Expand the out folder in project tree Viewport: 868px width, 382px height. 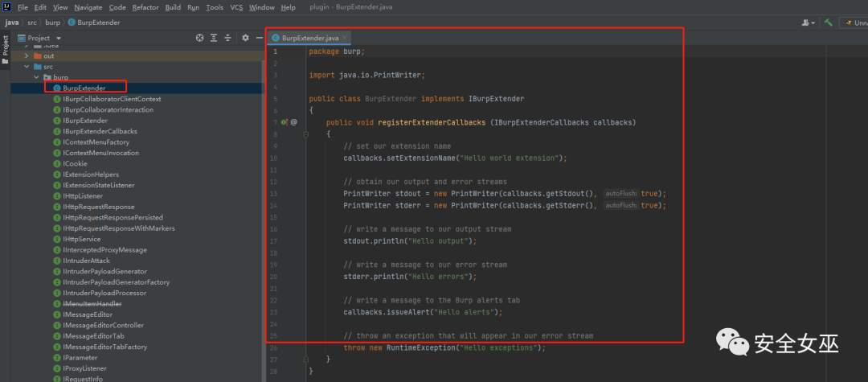pos(27,56)
